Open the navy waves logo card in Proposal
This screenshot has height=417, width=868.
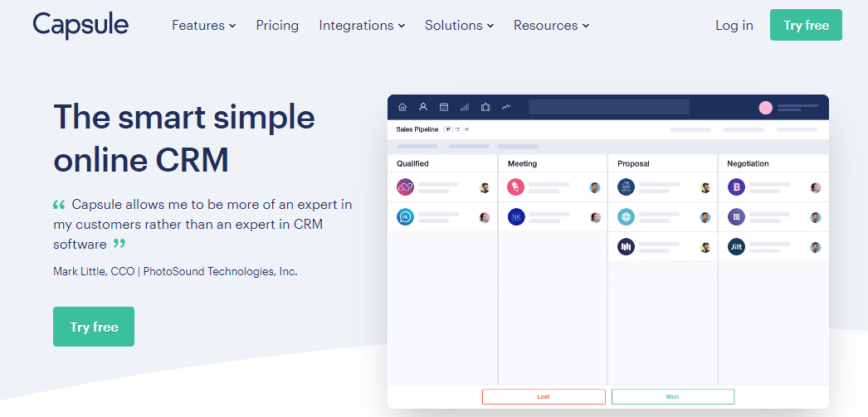[x=626, y=187]
